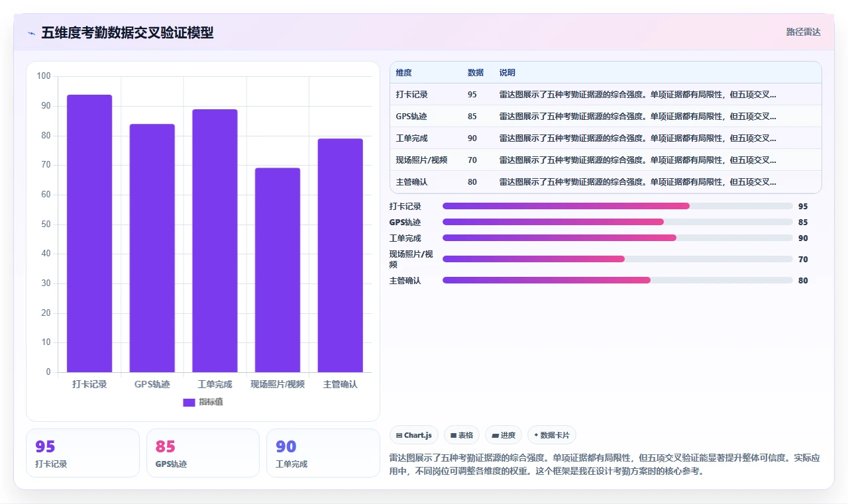
Task: Click the 工单完成 progress bar
Action: coord(617,238)
